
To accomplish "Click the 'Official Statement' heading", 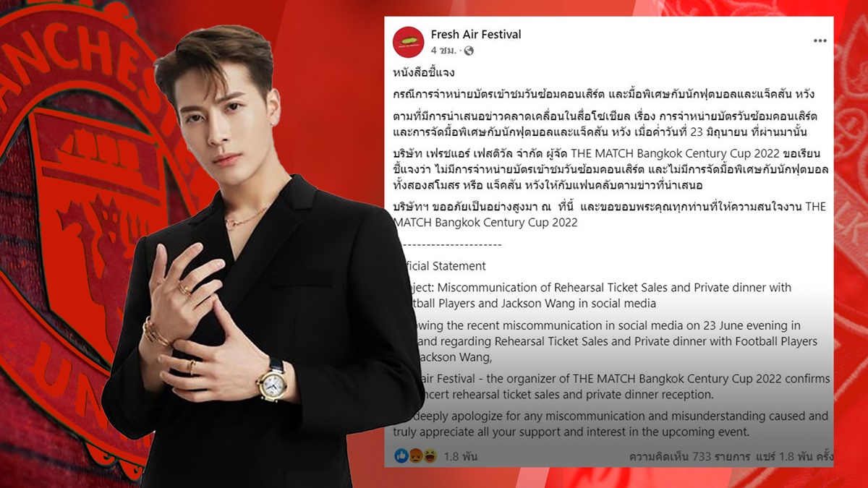I will coord(440,266).
